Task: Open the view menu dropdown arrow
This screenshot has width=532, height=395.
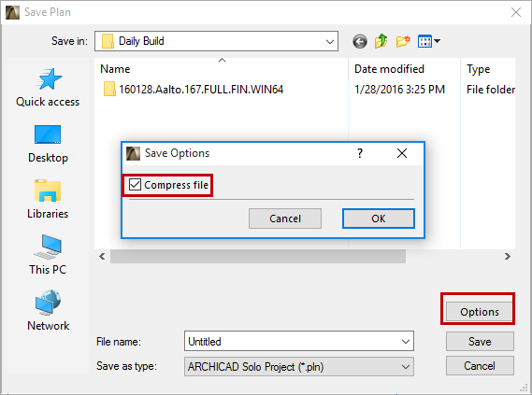Action: tap(438, 41)
